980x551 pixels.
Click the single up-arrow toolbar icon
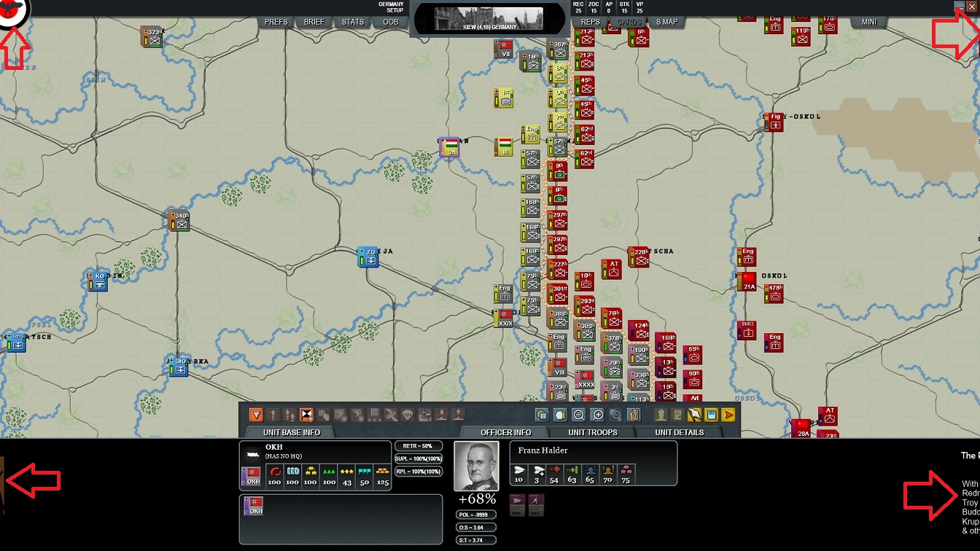click(273, 415)
